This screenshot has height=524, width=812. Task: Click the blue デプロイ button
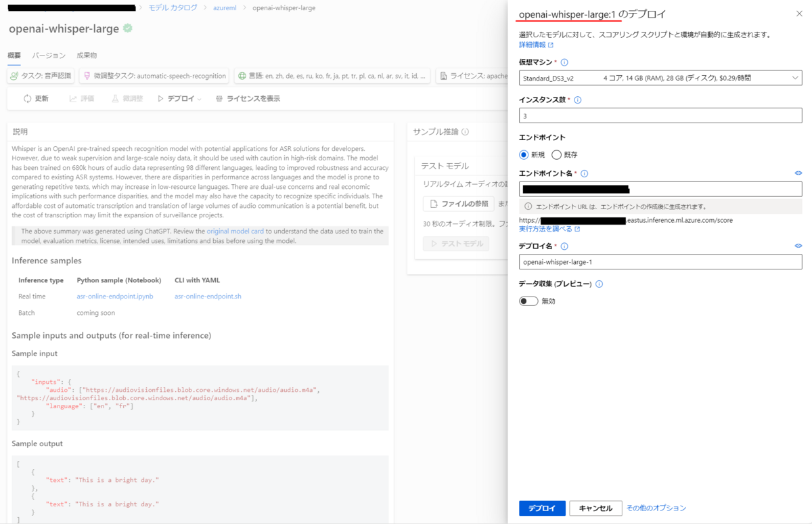tap(542, 508)
